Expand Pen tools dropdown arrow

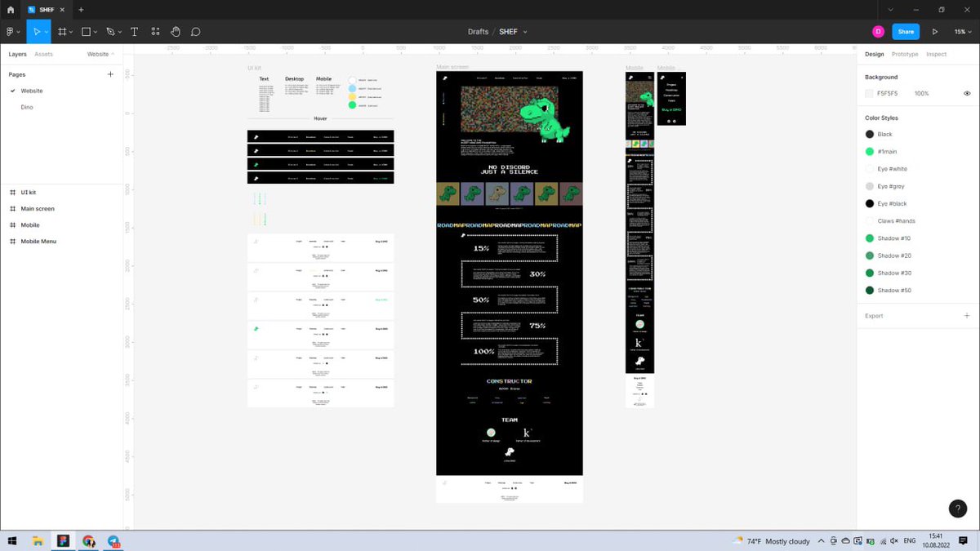(120, 32)
